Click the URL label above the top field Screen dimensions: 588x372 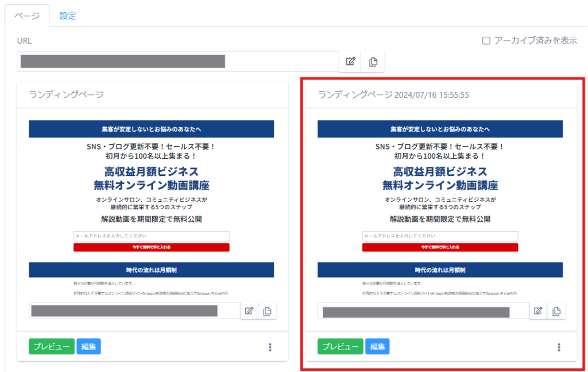coord(24,41)
